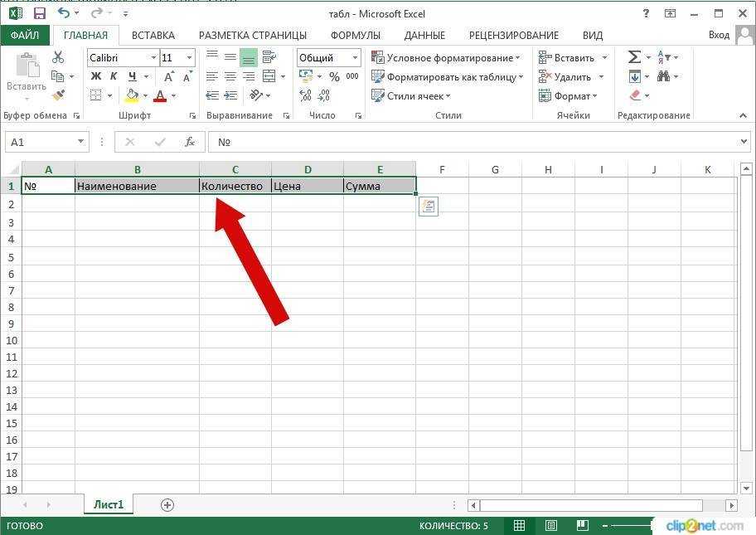Viewport: 756px width, 535px height.
Task: Select the Лист1 sheet tab
Action: tap(109, 504)
